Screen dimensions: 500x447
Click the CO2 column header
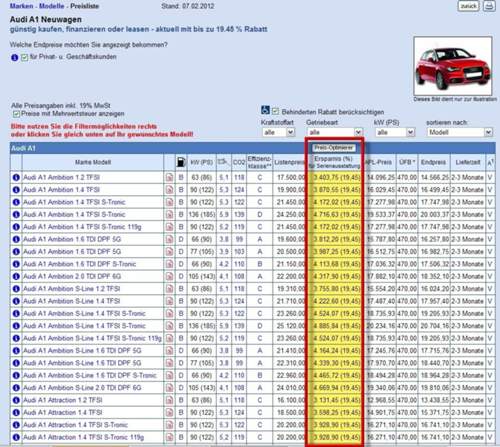click(239, 162)
